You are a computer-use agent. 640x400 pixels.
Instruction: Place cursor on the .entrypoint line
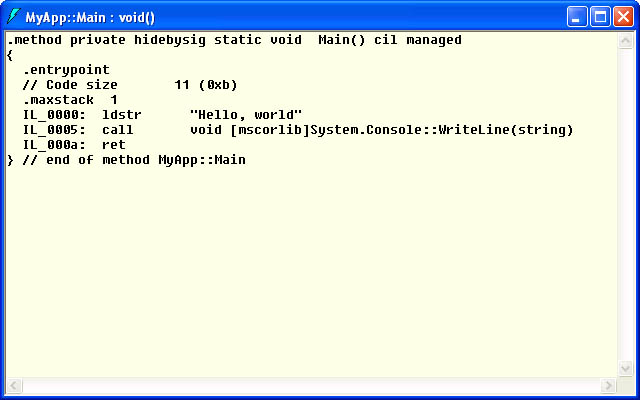click(66, 70)
